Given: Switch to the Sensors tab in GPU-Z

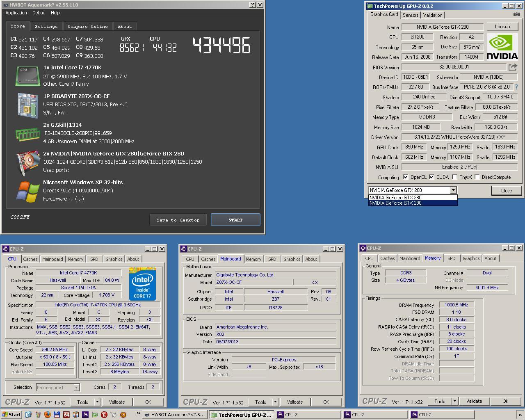Looking at the screenshot, I should [411, 15].
